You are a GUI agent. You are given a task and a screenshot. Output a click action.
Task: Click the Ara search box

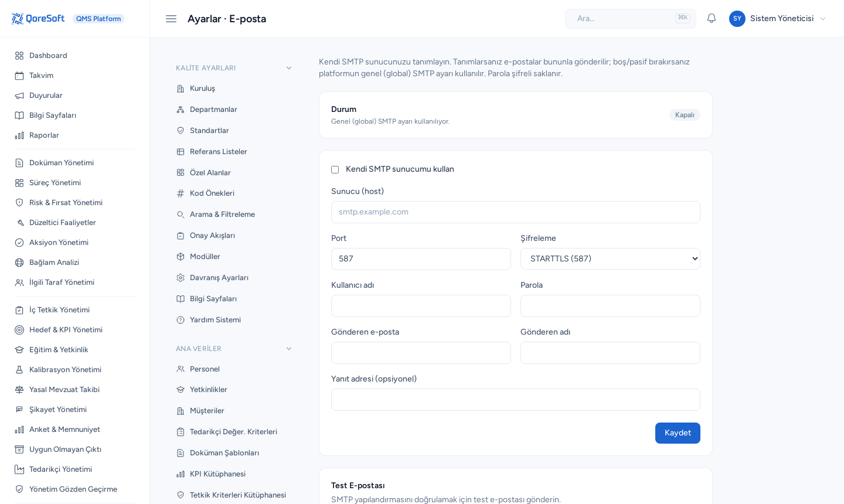[631, 19]
